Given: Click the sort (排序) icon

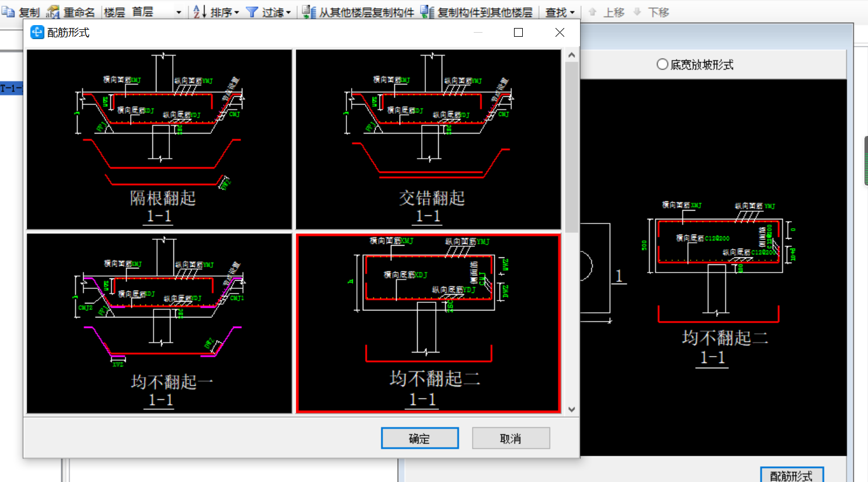Looking at the screenshot, I should pos(200,12).
